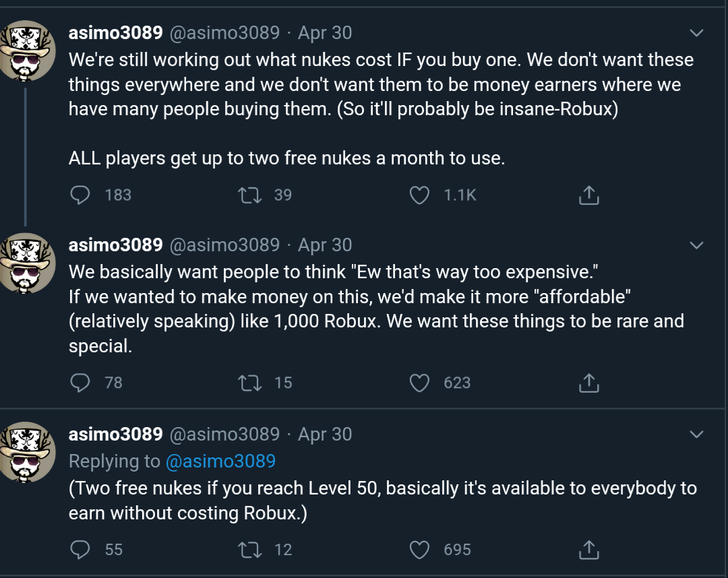Screen dimensions: 728x578
Task: Like the tweet with 623 likes
Action: 420,383
